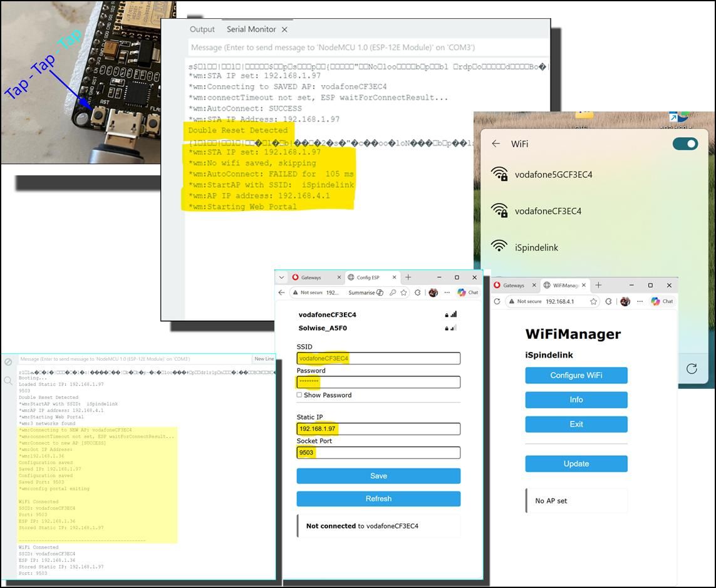Viewport: 716px width, 588px height.
Task: Switch to Gateways tab in WiFiManager window
Action: (x=514, y=286)
